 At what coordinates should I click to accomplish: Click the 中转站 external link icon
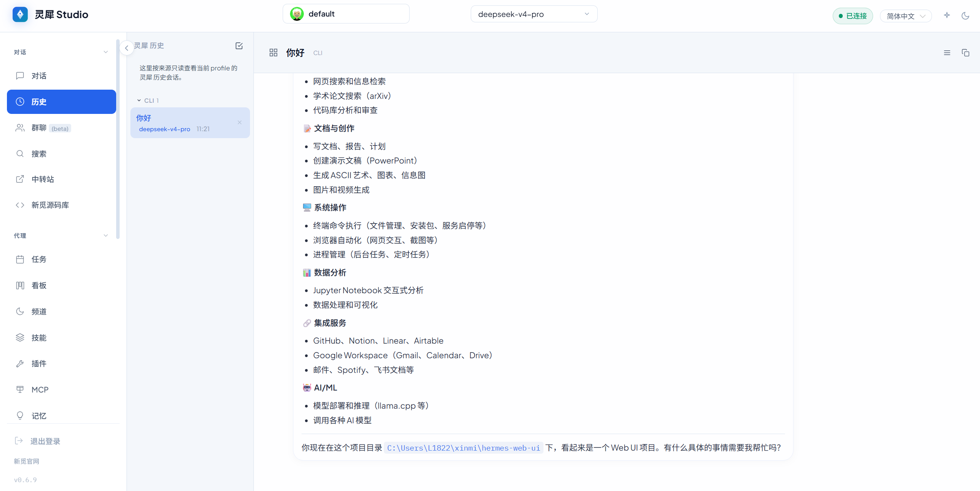pyautogui.click(x=20, y=179)
